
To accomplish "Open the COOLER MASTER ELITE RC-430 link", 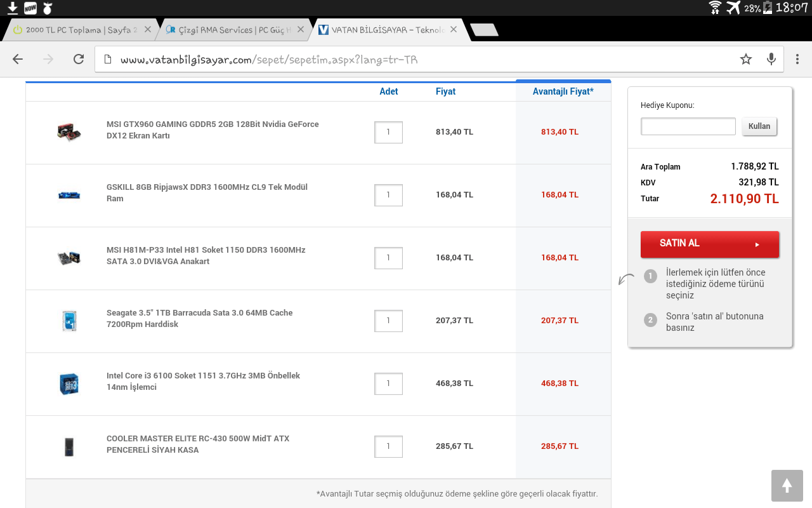I will 198,444.
